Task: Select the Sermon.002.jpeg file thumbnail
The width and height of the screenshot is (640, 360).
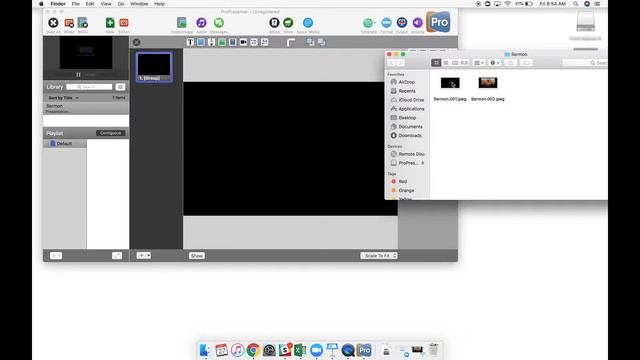Action: coord(488,83)
